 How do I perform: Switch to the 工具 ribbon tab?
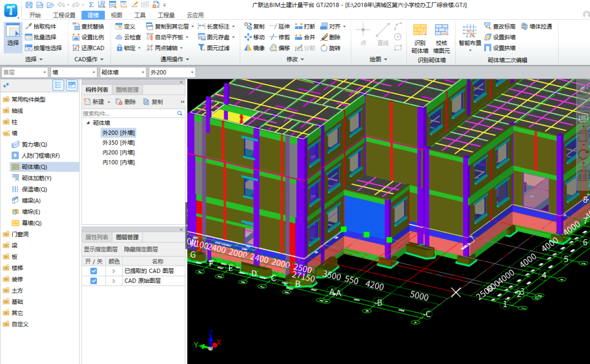click(x=140, y=15)
